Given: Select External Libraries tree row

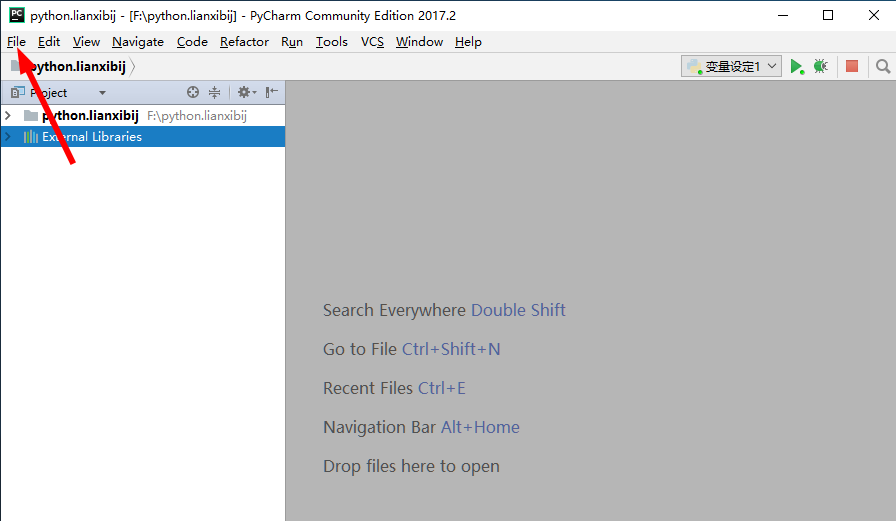Looking at the screenshot, I should coord(143,137).
